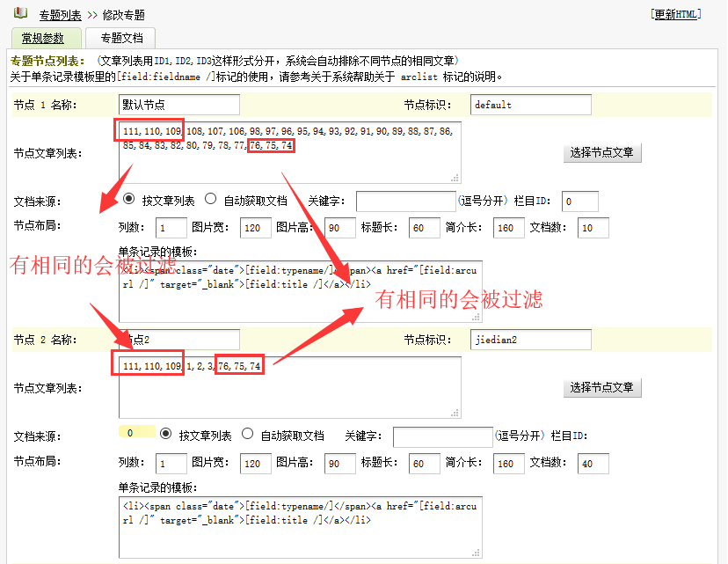This screenshot has height=564, width=728.
Task: Click the node 1 name field 默认节点
Action: click(178, 105)
